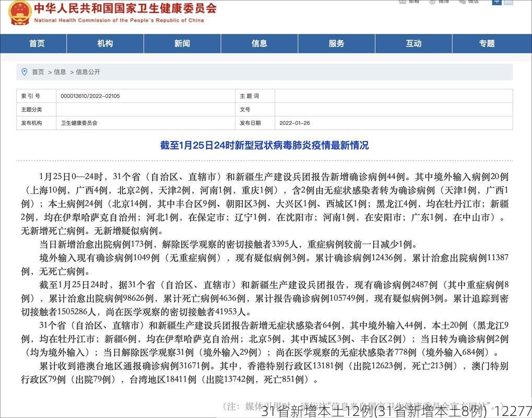The image size is (532, 418).
Task: Switch language with the blue 中 button
Action: (x=496, y=2)
